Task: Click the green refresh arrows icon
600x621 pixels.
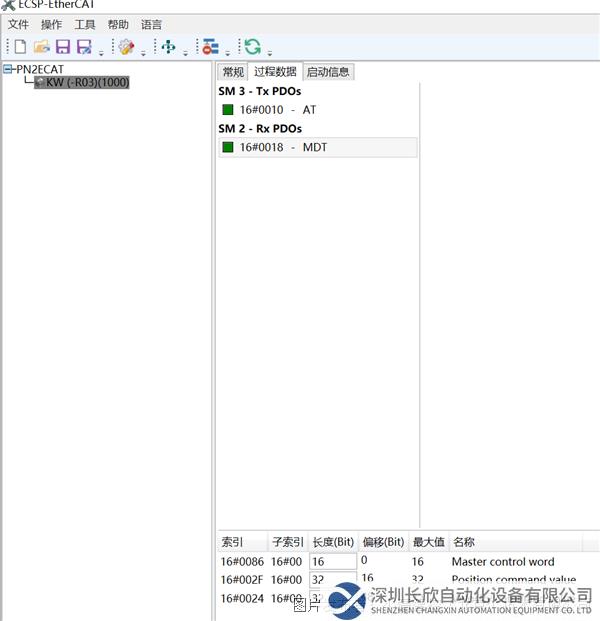Action: pyautogui.click(x=252, y=47)
